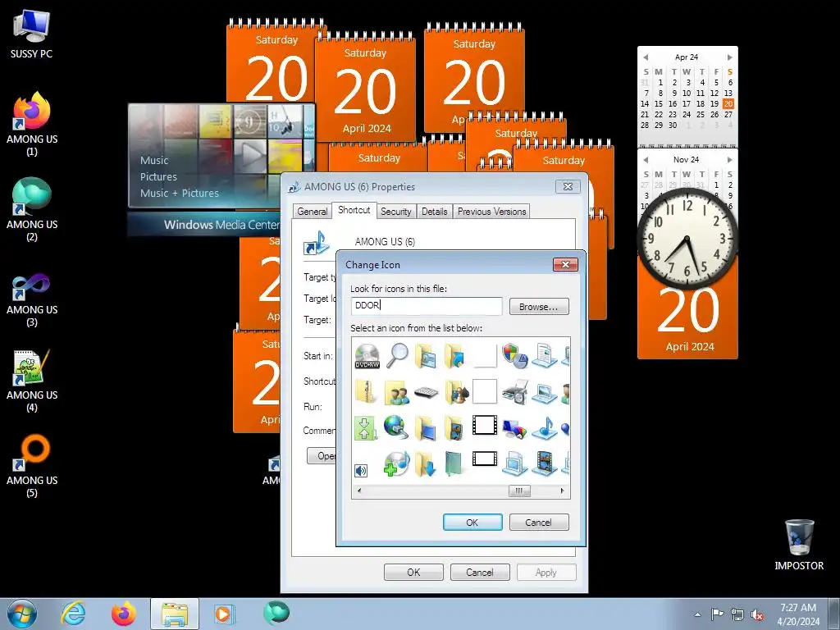Screen dimensions: 840x630
Task: Select the AMONG US (5) orange ring shortcut
Action: [x=32, y=466]
